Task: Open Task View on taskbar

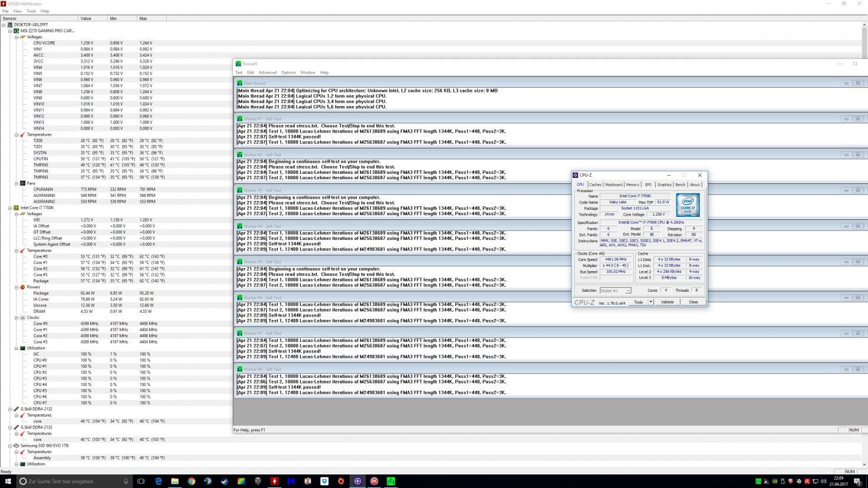Action: [x=141, y=481]
